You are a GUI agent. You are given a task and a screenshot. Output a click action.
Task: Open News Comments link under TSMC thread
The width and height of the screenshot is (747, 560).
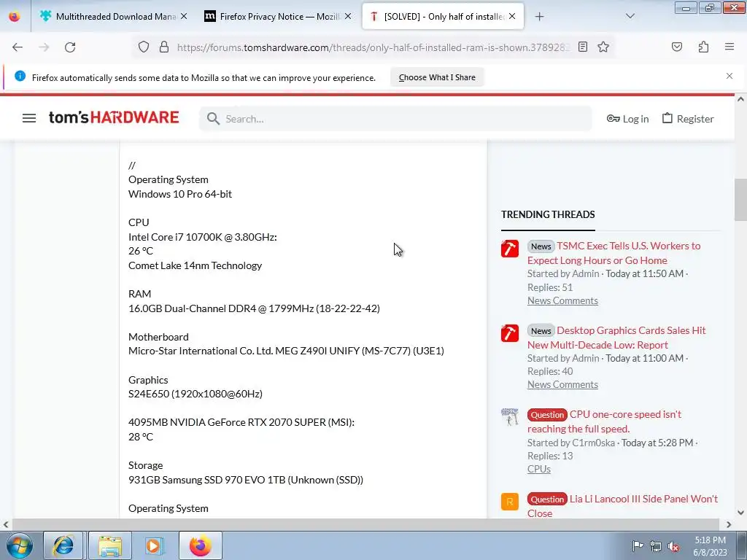562,300
